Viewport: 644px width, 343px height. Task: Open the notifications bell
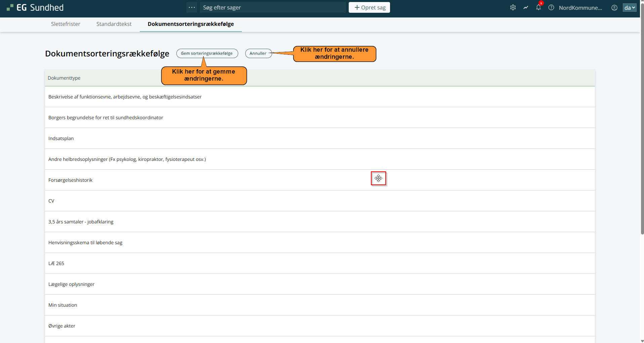coord(538,7)
